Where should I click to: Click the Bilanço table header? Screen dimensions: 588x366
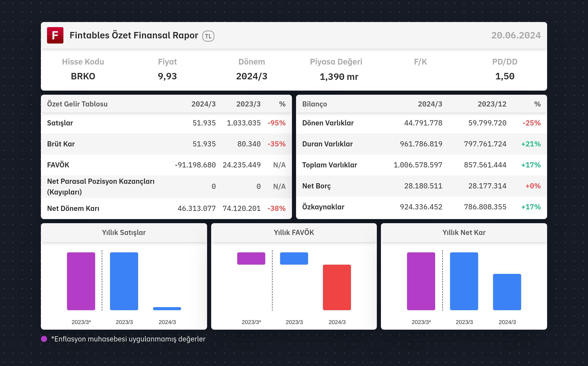click(x=314, y=104)
